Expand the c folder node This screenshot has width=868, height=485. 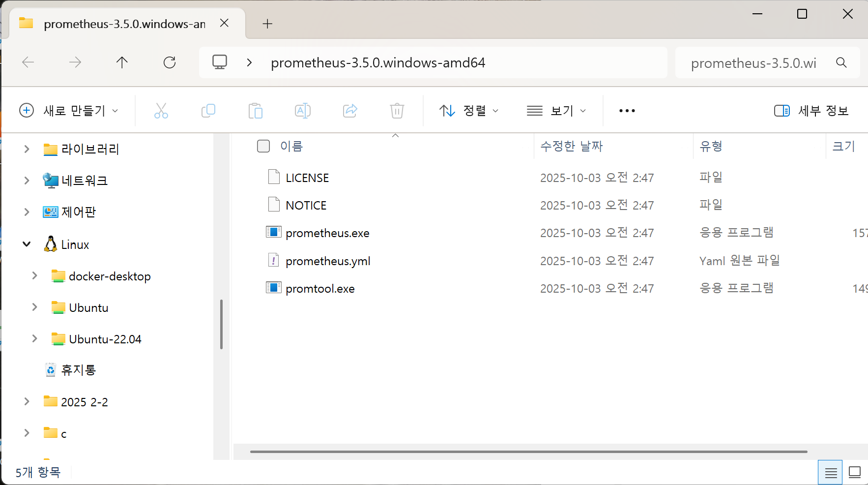click(27, 433)
